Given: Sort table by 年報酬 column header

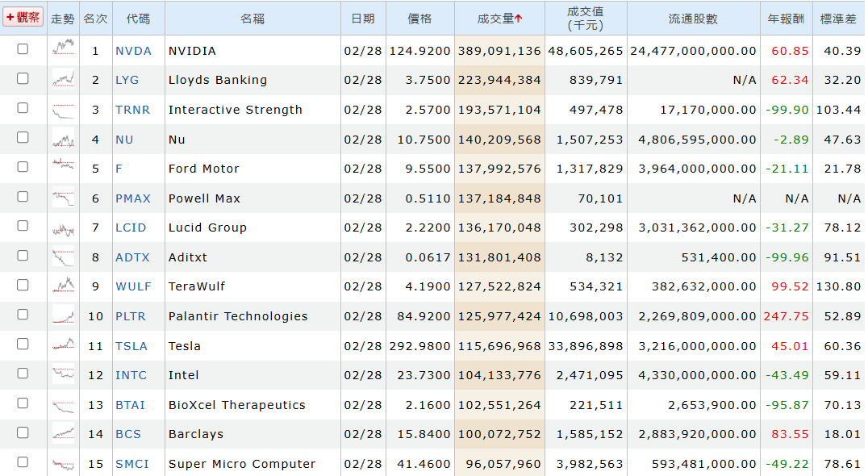Looking at the screenshot, I should click(786, 19).
